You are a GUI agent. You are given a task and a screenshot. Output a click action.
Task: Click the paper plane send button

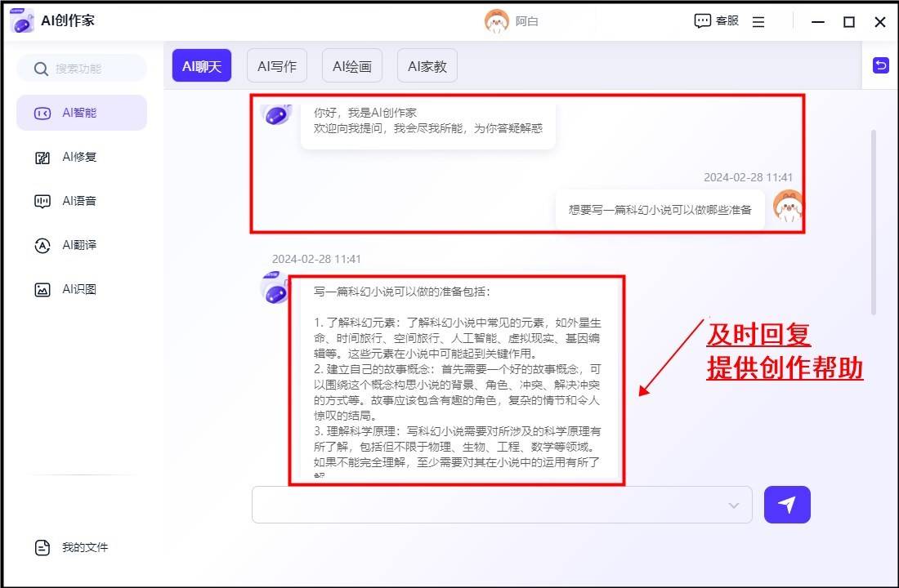(x=787, y=505)
